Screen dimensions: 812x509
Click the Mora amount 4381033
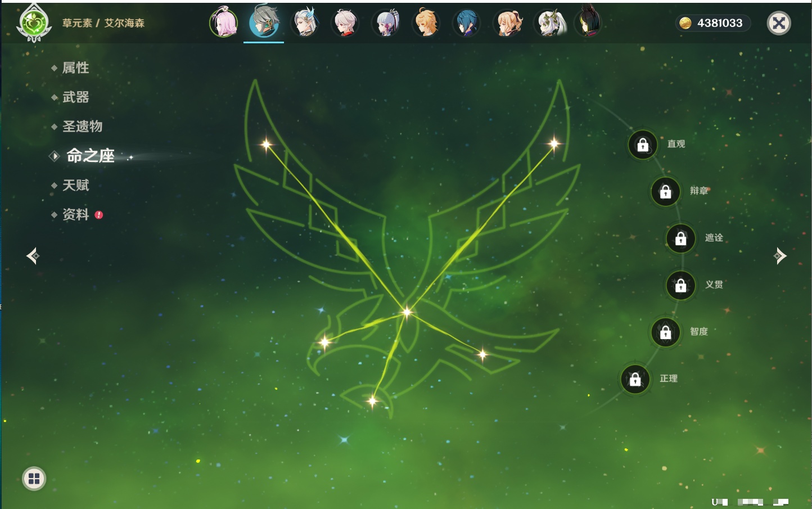click(x=720, y=23)
